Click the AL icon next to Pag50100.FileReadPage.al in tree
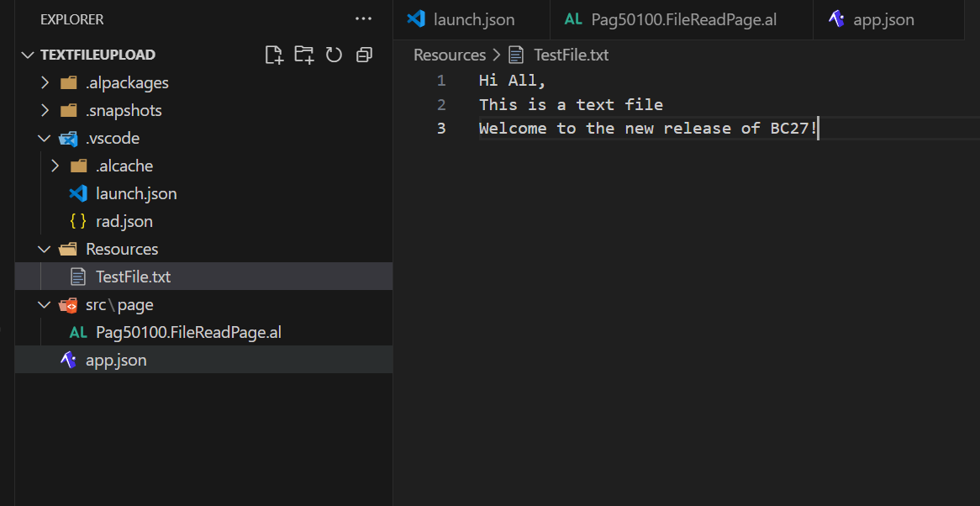This screenshot has height=506, width=980. [x=78, y=333]
